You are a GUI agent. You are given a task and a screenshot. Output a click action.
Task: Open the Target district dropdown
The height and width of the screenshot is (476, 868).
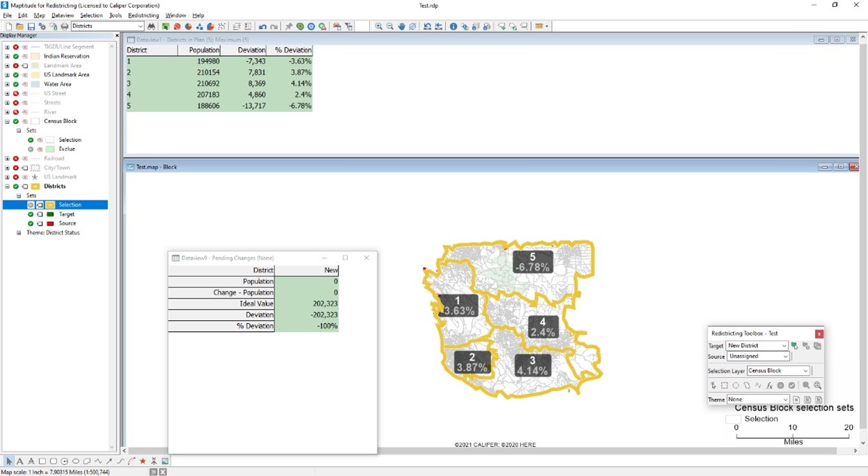pos(784,346)
